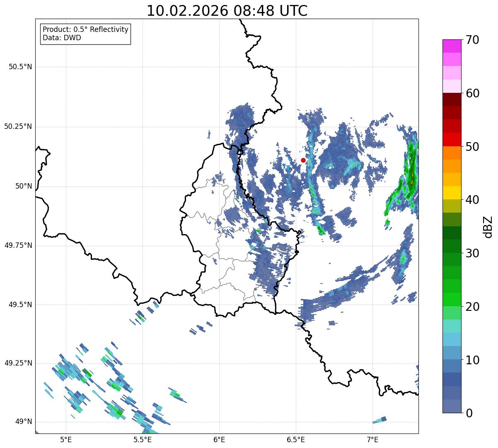Click the '6.5°E' longitude label
The height and width of the screenshot is (448, 498).
[x=296, y=439]
